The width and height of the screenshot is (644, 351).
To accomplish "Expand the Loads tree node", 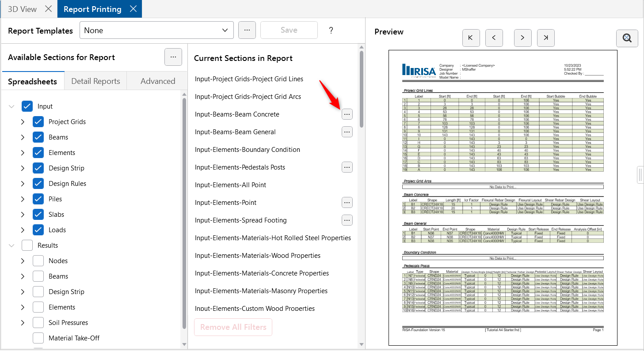I will (x=23, y=230).
